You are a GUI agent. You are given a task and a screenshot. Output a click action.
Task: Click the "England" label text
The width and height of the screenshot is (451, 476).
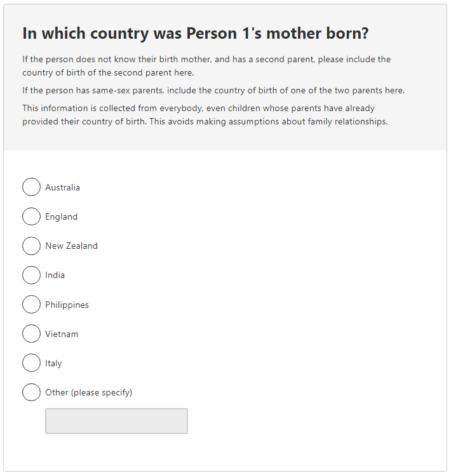pos(61,216)
